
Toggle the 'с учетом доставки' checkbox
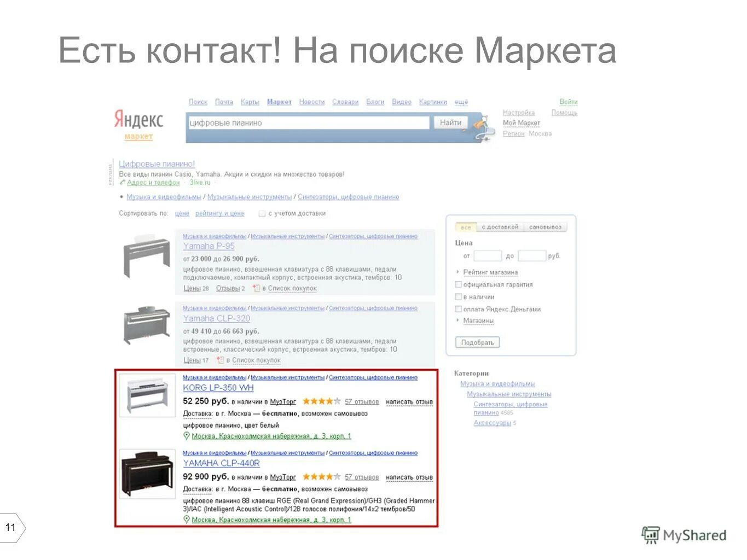[262, 213]
